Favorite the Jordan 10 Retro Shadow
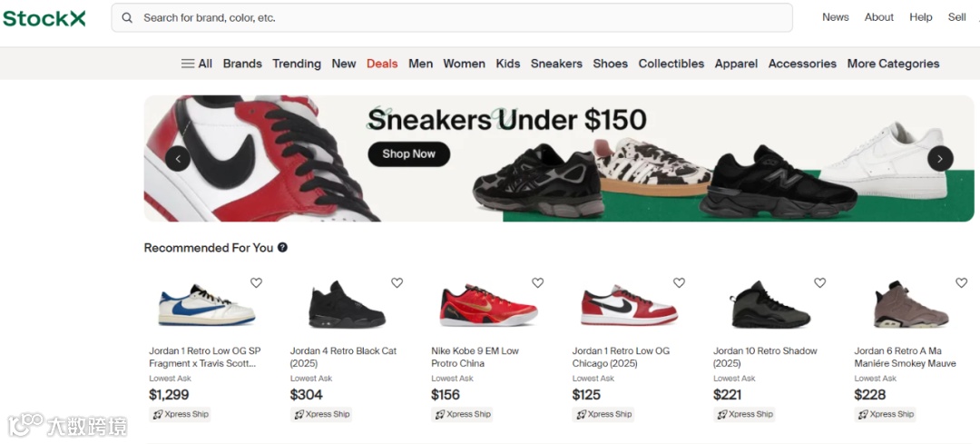This screenshot has height=444, width=980. pos(820,282)
